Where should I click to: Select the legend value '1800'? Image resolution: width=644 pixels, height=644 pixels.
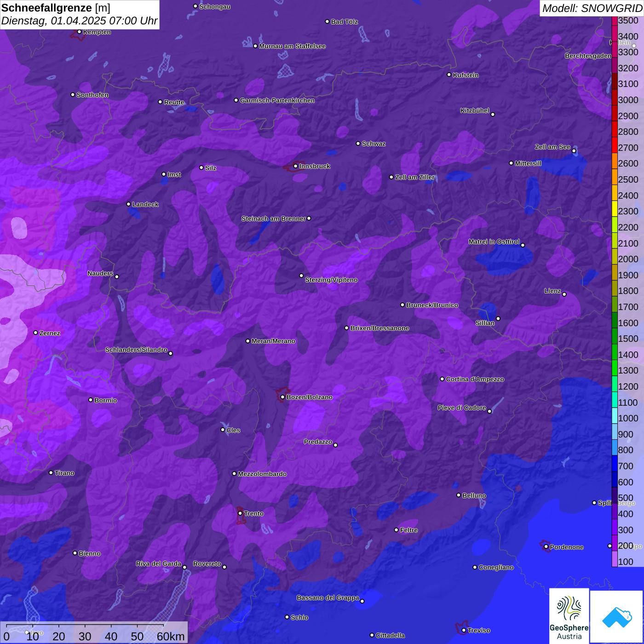click(x=628, y=291)
